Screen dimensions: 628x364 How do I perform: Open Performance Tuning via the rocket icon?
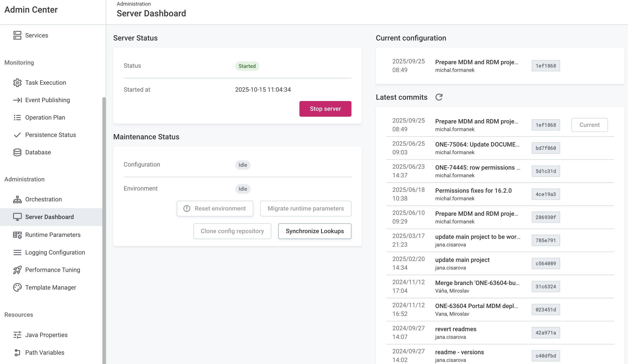coord(17,270)
